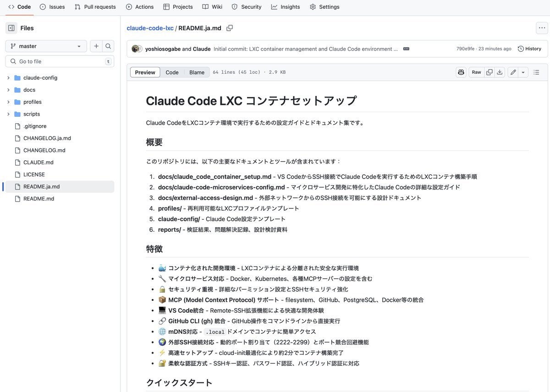
Task: Open repository Settings tab
Action: 324,7
